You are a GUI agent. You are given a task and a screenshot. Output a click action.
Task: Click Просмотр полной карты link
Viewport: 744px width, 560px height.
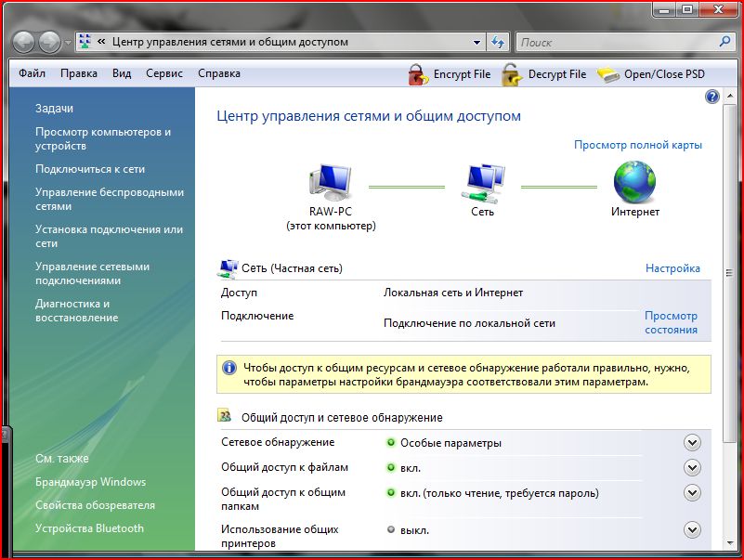[638, 145]
